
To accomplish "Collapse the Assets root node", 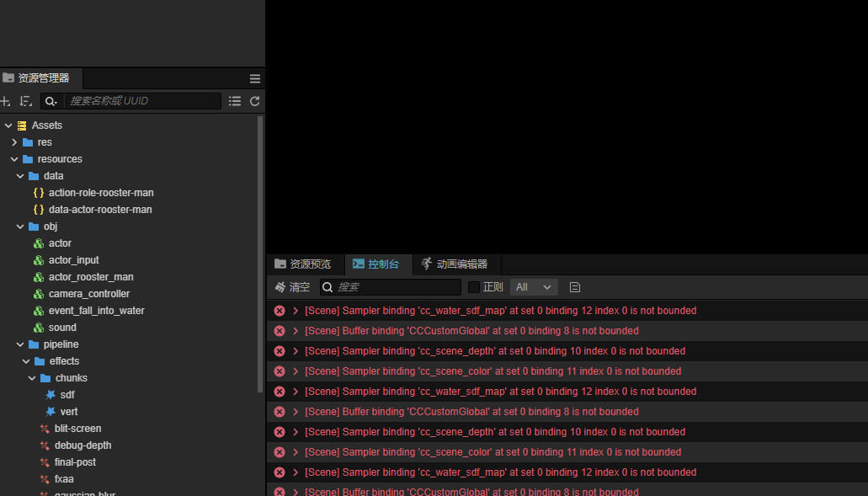I will pos(8,125).
